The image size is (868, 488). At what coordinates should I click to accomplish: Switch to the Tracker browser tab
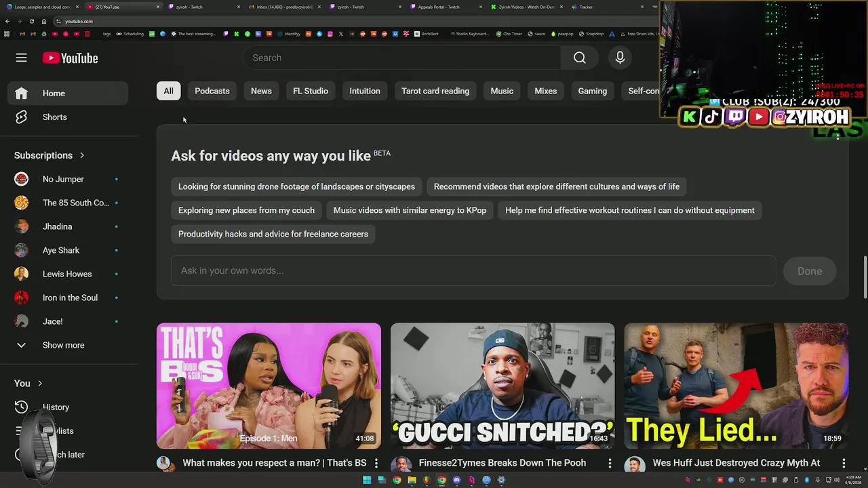607,7
